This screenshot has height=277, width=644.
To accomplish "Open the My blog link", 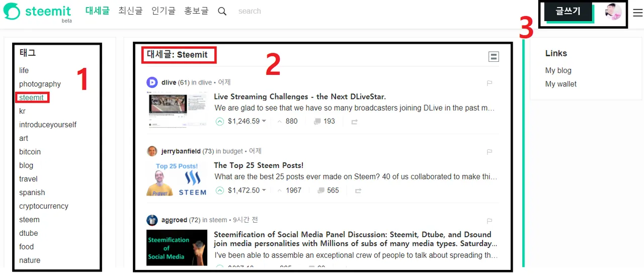I will (558, 70).
